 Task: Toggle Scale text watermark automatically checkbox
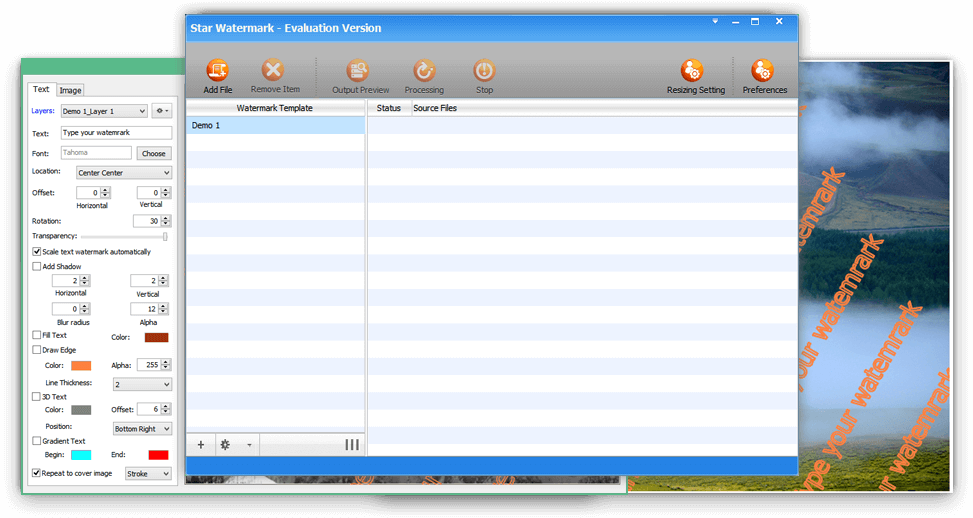(x=37, y=252)
